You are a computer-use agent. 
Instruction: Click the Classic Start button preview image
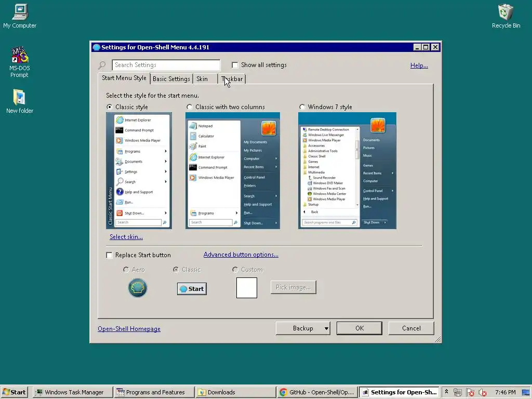[x=192, y=289]
